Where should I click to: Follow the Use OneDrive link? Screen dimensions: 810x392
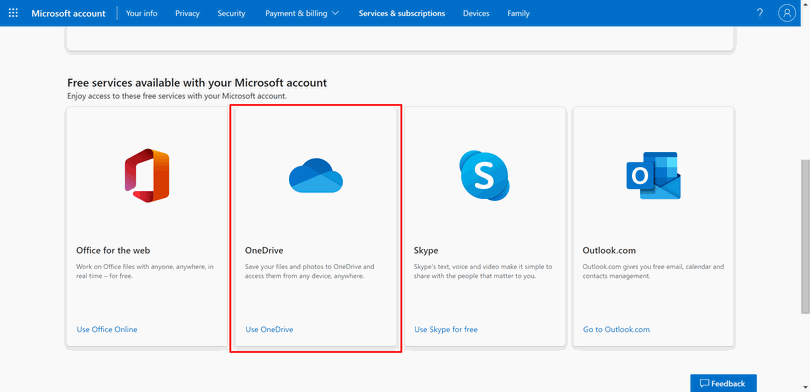pos(269,329)
